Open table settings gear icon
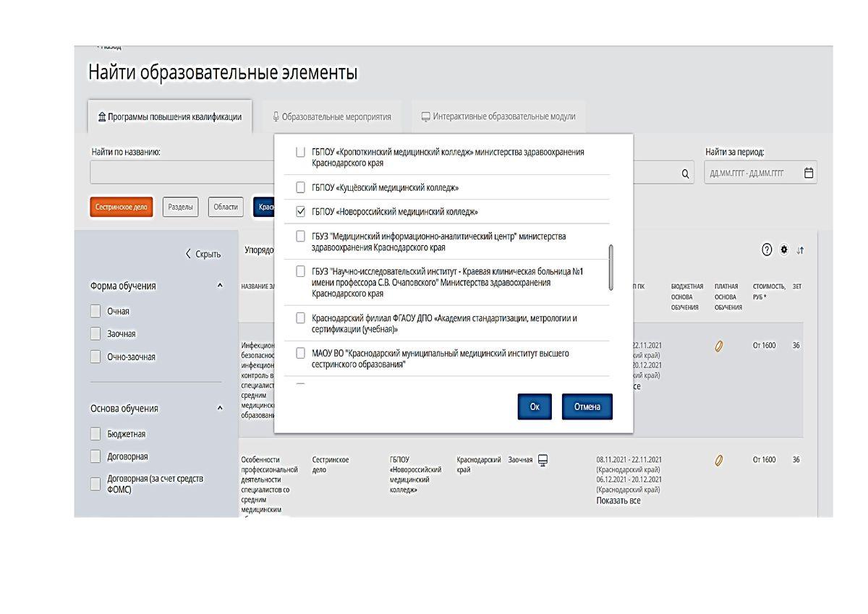This screenshot has height=614, width=868. 784,250
